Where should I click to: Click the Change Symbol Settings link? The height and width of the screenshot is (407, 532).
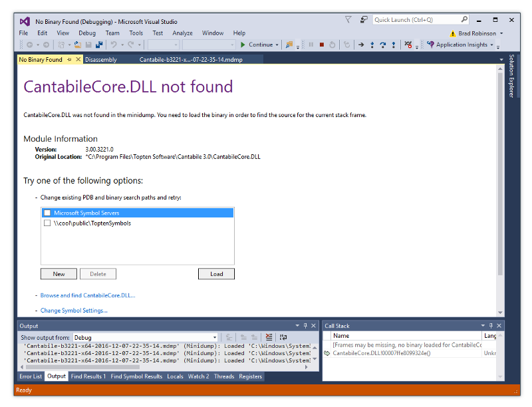point(74,311)
